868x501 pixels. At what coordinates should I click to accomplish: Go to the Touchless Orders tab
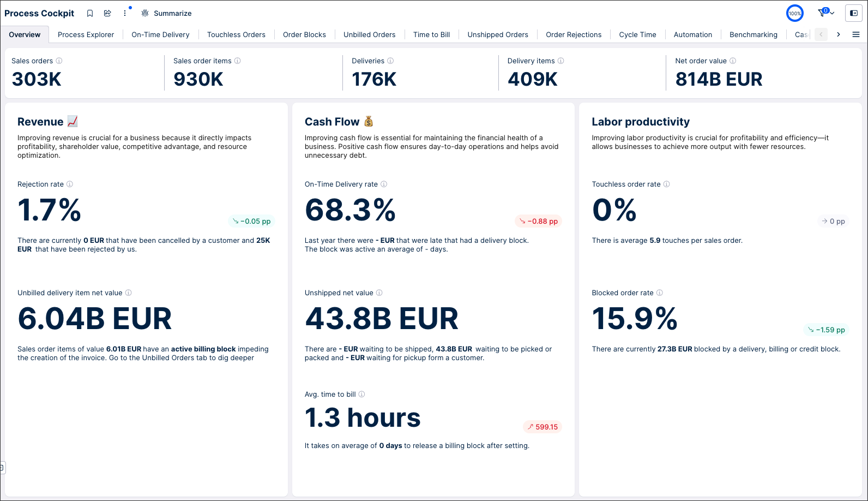236,34
